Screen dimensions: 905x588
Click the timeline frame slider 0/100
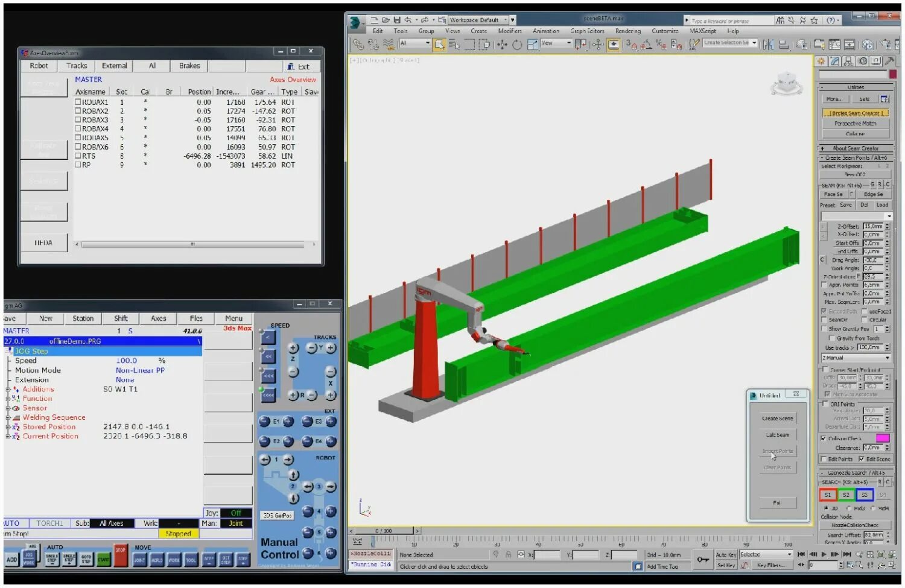click(x=384, y=531)
